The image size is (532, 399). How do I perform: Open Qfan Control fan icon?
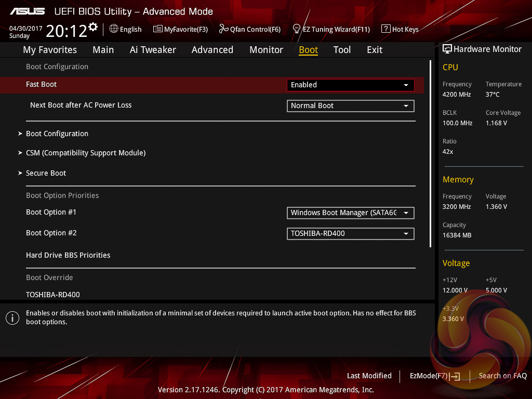pyautogui.click(x=223, y=29)
